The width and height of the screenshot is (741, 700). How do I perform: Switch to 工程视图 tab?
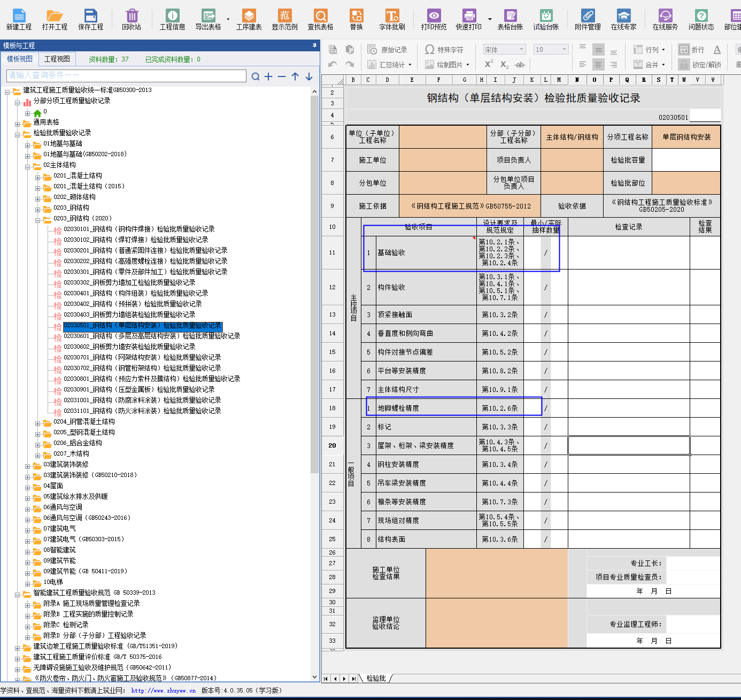(57, 59)
